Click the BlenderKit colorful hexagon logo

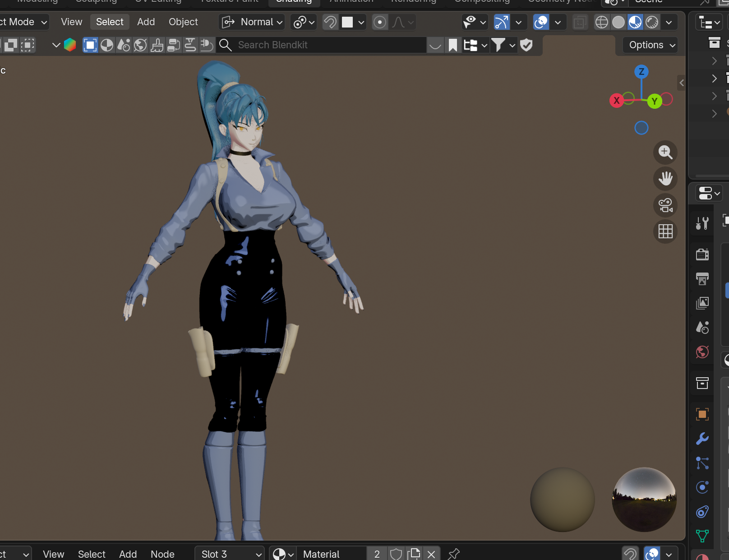(70, 45)
